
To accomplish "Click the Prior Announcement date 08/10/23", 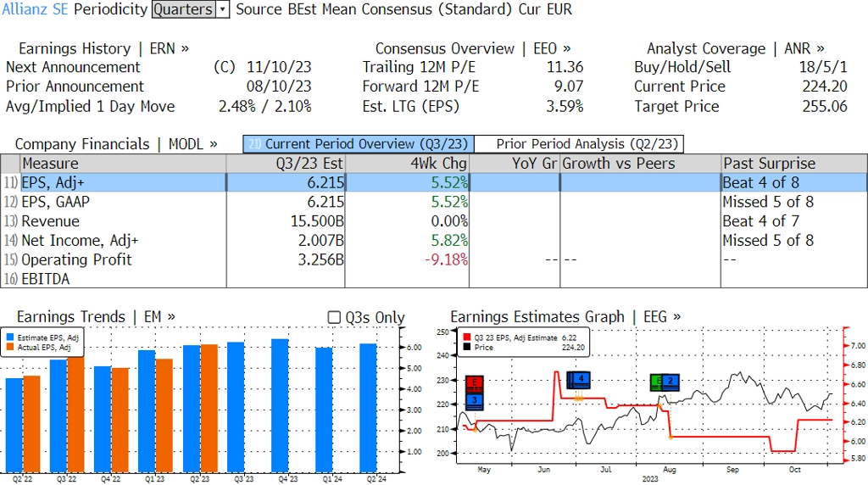I will [279, 86].
